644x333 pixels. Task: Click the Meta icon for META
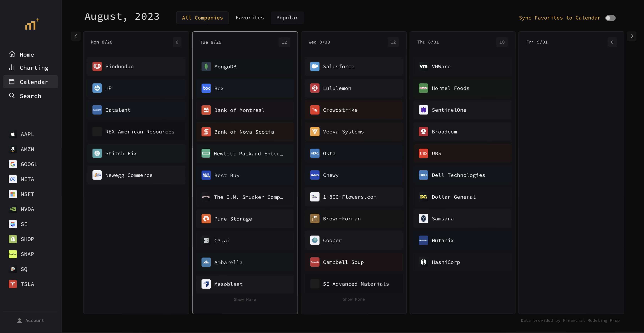coord(13,179)
